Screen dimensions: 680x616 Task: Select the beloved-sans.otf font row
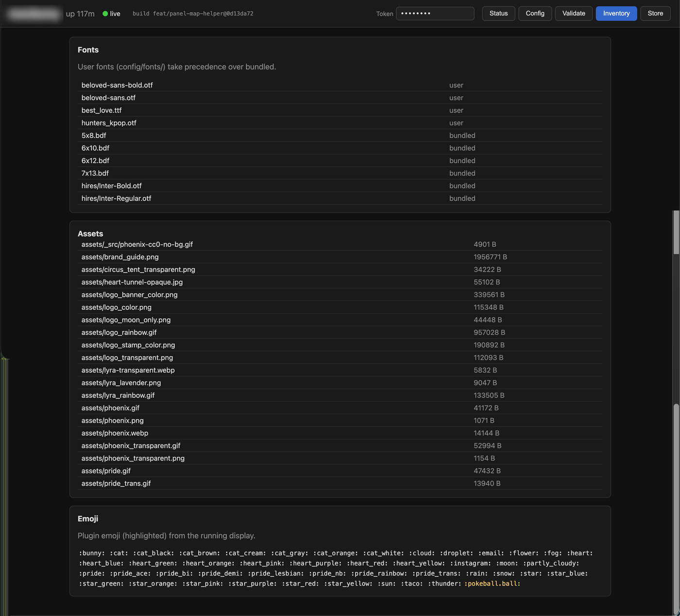coord(340,98)
